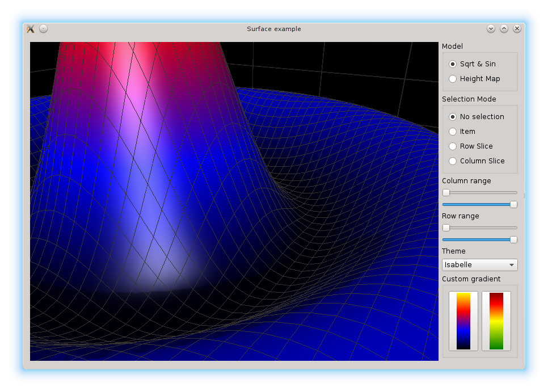The width and height of the screenshot is (548, 392).
Task: Close the Surface example window
Action: coord(517,29)
